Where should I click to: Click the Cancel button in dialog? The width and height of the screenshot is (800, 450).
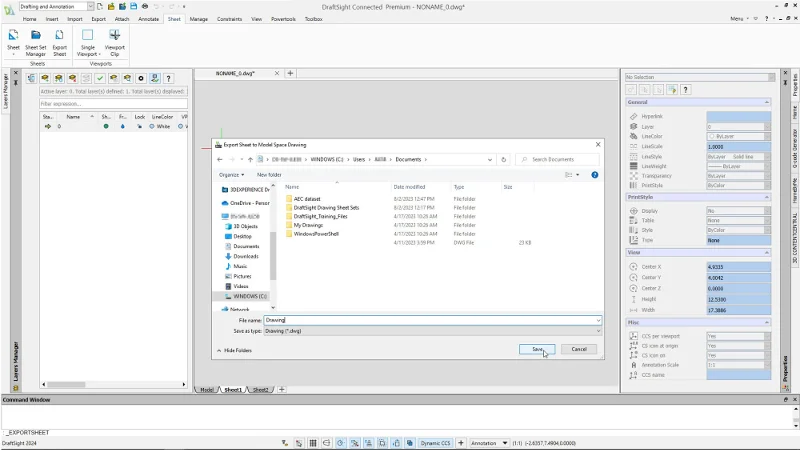(578, 349)
